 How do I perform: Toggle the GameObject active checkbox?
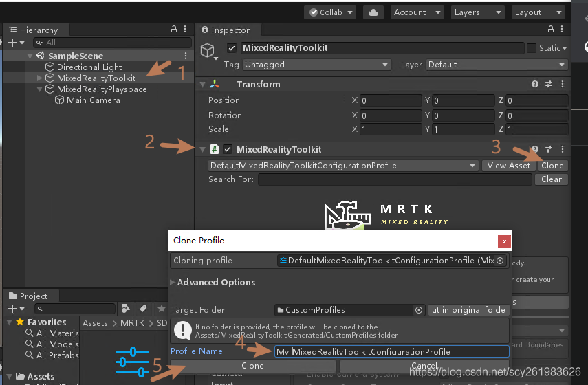(x=231, y=48)
